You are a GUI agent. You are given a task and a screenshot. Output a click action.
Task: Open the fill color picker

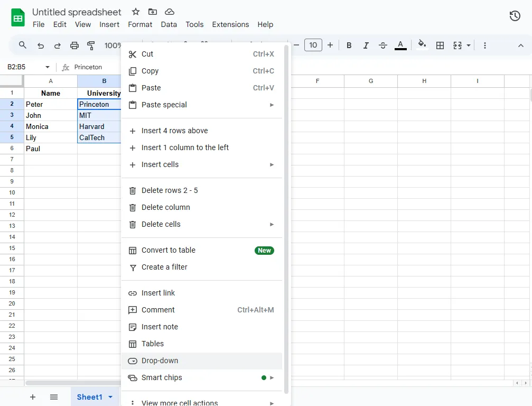tap(422, 45)
